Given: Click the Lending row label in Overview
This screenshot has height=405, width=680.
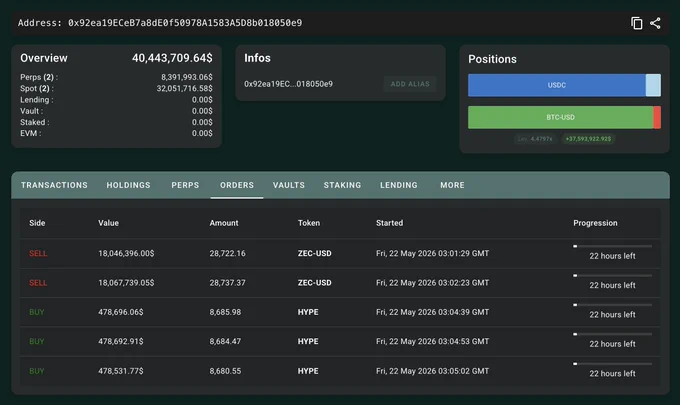Looking at the screenshot, I should [x=37, y=100].
